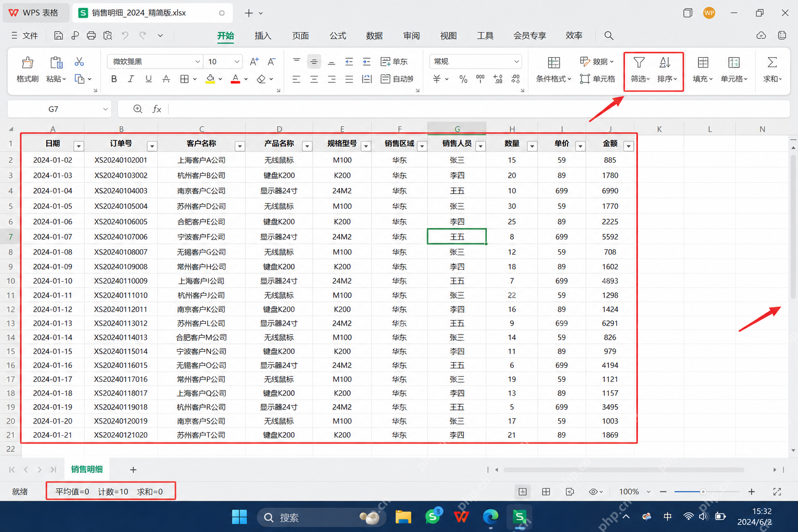Click the yellow fill color bucket
This screenshot has width=798, height=532.
point(210,79)
